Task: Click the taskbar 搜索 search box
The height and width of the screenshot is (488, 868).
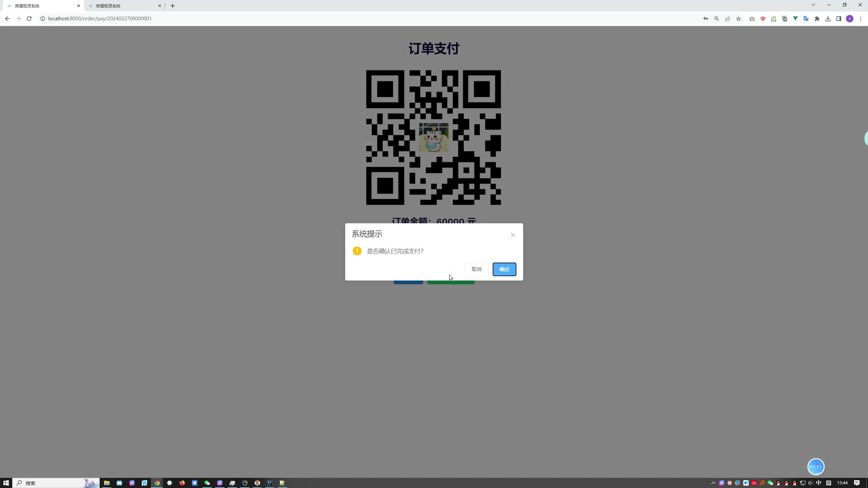Action: pos(56,483)
